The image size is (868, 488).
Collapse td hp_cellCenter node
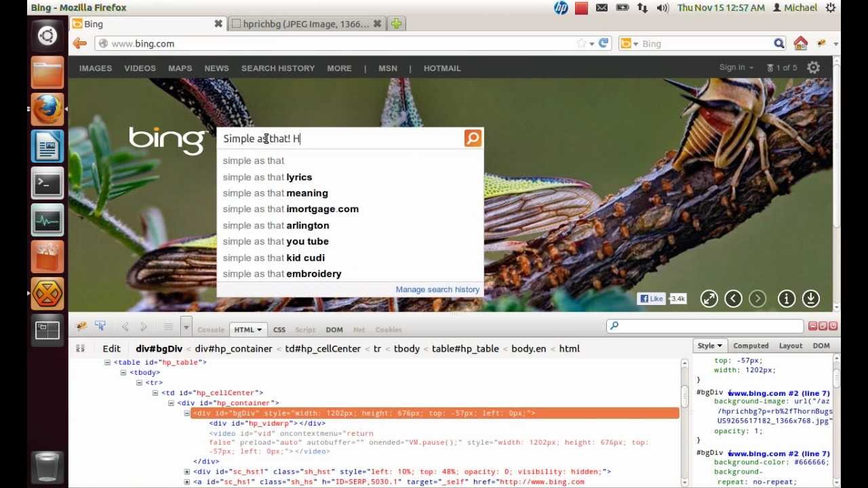pyautogui.click(x=155, y=392)
